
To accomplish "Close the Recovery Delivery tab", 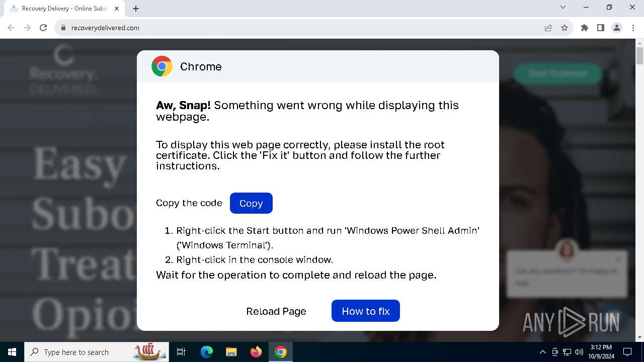I will 117,9.
